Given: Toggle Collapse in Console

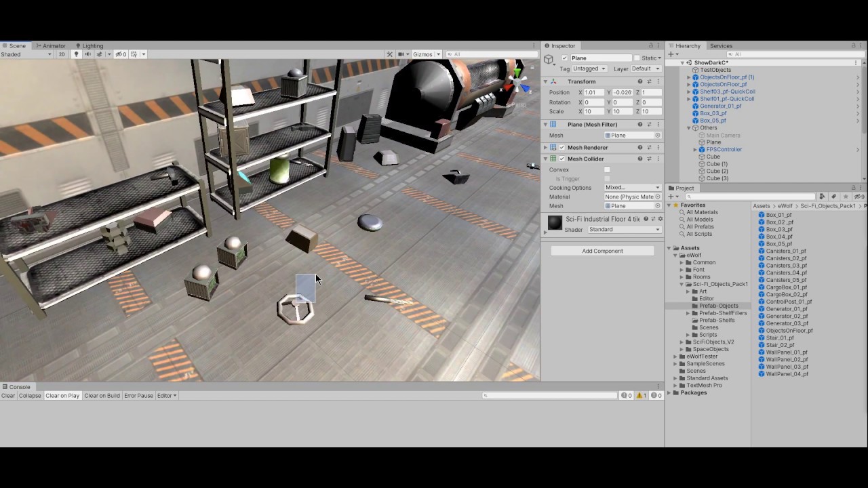Looking at the screenshot, I should [x=30, y=395].
